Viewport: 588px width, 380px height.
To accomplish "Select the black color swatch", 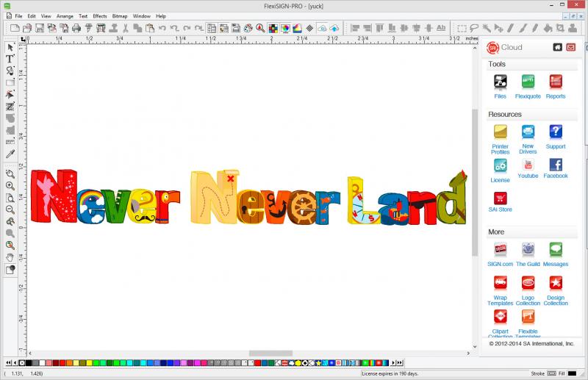I will (x=29, y=363).
